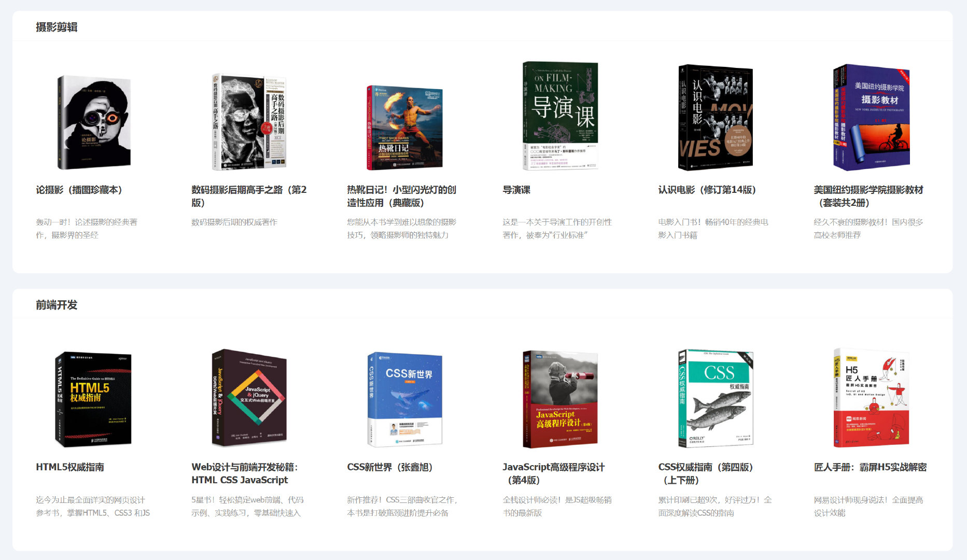This screenshot has height=560, width=967.
Task: Open the CSS权威指南 cover with fish
Action: tap(716, 398)
